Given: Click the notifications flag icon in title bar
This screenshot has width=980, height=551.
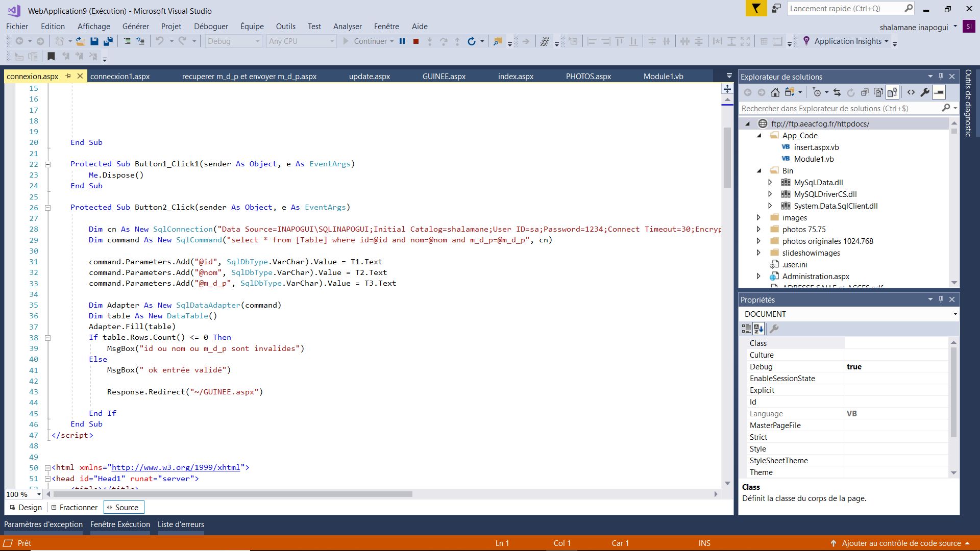Looking at the screenshot, I should point(756,9).
